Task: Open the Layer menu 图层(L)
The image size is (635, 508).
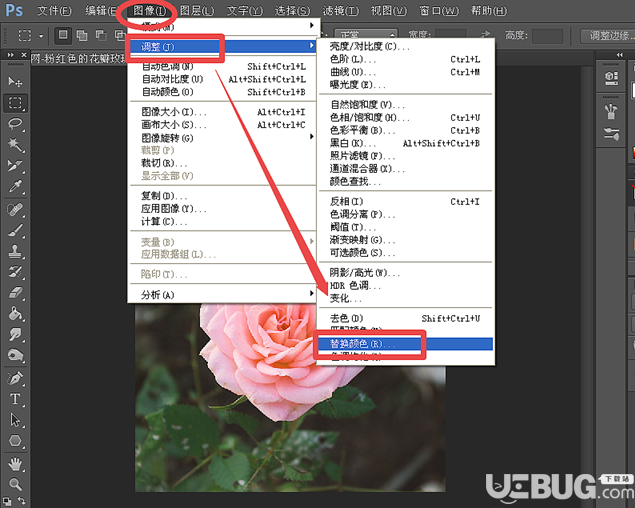Action: coord(197,11)
